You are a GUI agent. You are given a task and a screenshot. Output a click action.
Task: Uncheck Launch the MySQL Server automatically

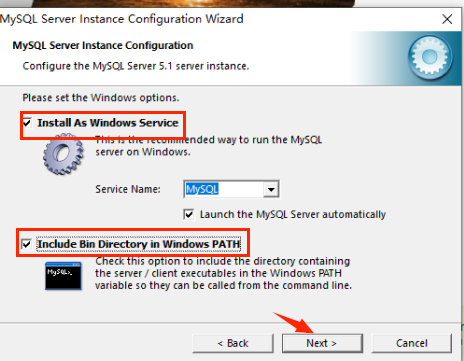point(189,214)
